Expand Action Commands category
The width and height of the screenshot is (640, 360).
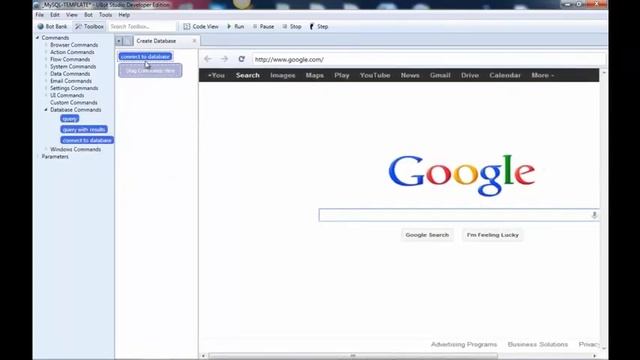coord(46,52)
